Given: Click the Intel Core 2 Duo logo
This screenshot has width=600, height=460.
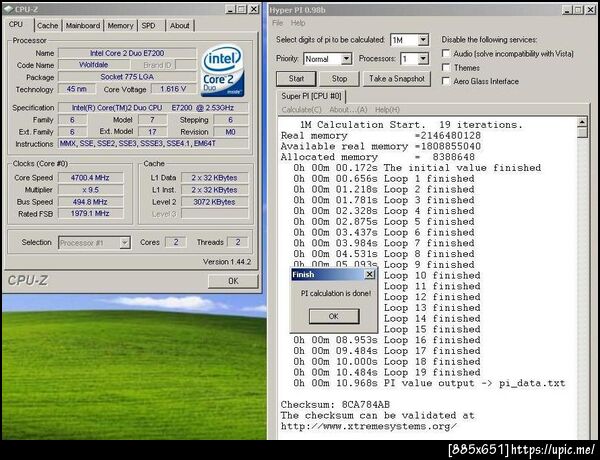Looking at the screenshot, I should pyautogui.click(x=222, y=71).
